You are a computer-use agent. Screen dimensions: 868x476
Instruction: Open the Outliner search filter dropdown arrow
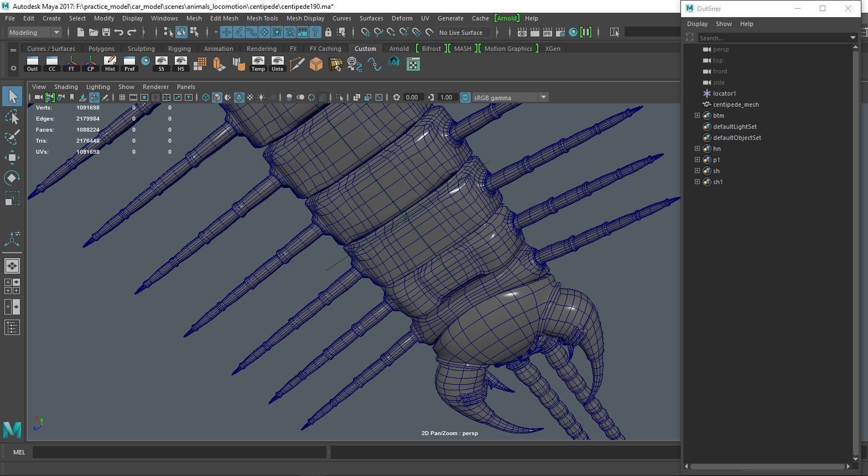point(853,38)
